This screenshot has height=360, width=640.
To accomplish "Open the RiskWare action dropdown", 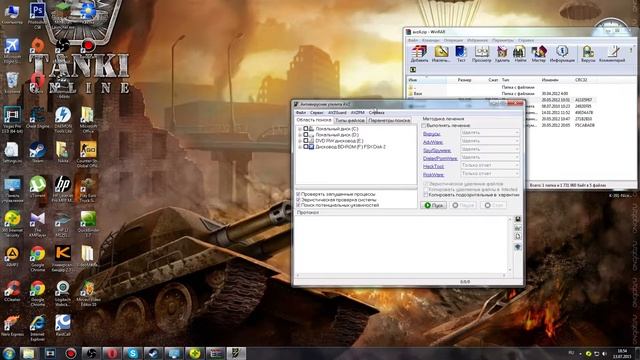I will click(x=490, y=174).
